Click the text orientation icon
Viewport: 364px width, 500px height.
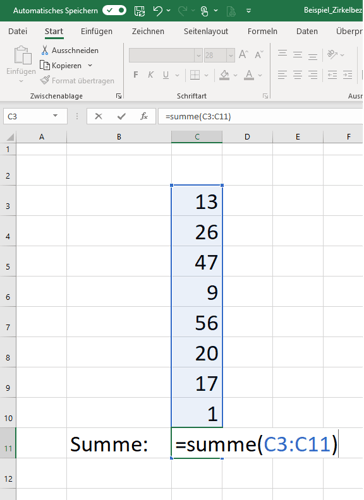(x=332, y=54)
